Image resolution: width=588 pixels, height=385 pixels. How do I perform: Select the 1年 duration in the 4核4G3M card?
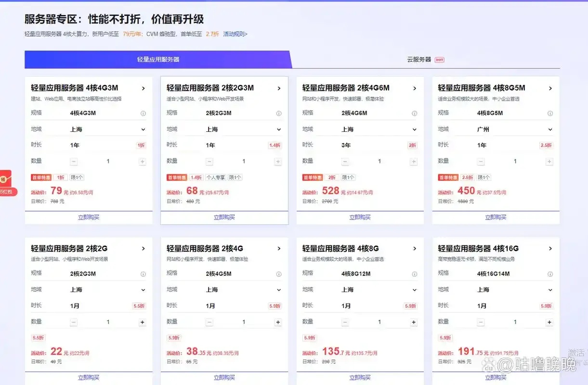click(75, 145)
